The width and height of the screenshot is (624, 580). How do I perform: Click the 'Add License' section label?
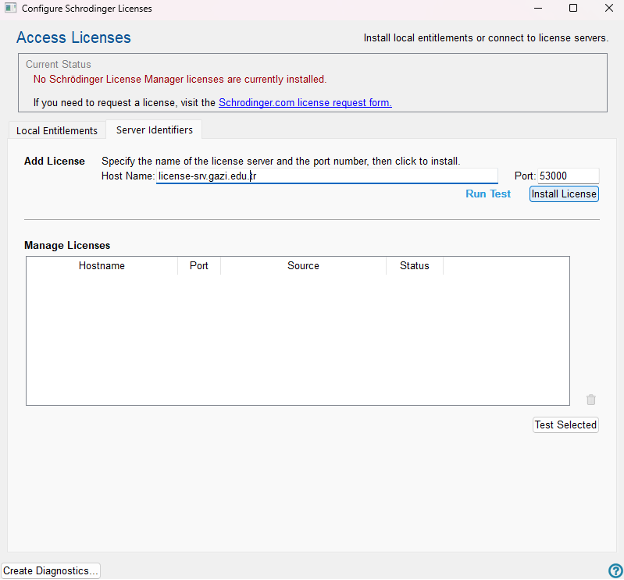(55, 161)
